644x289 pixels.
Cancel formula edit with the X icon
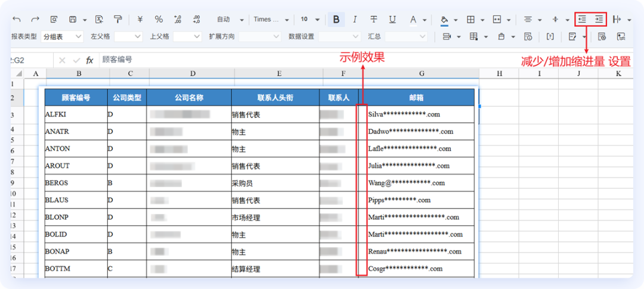62,60
